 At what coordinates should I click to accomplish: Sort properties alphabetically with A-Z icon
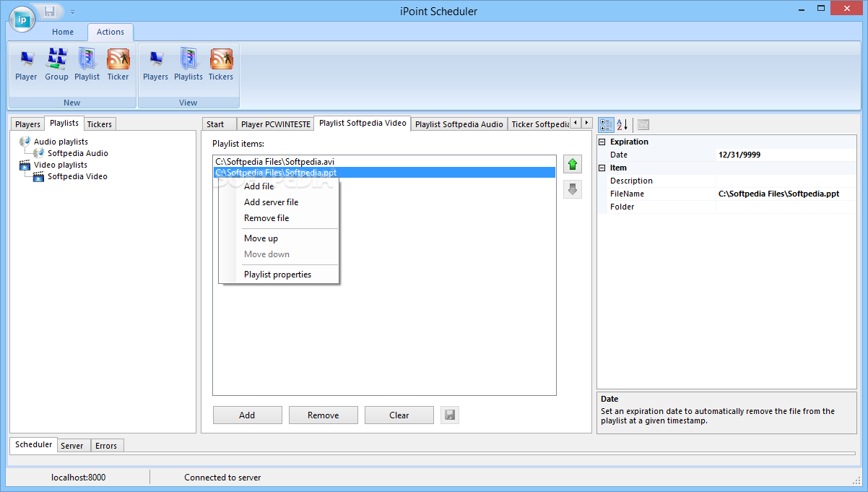[x=622, y=124]
